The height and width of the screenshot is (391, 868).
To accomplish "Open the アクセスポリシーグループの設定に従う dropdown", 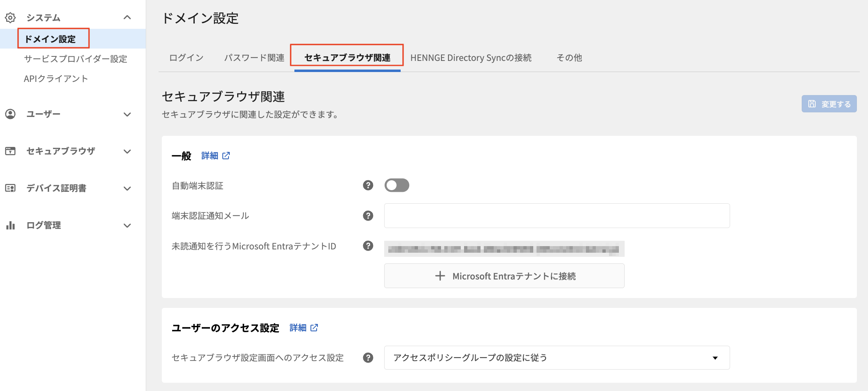I will (x=557, y=358).
